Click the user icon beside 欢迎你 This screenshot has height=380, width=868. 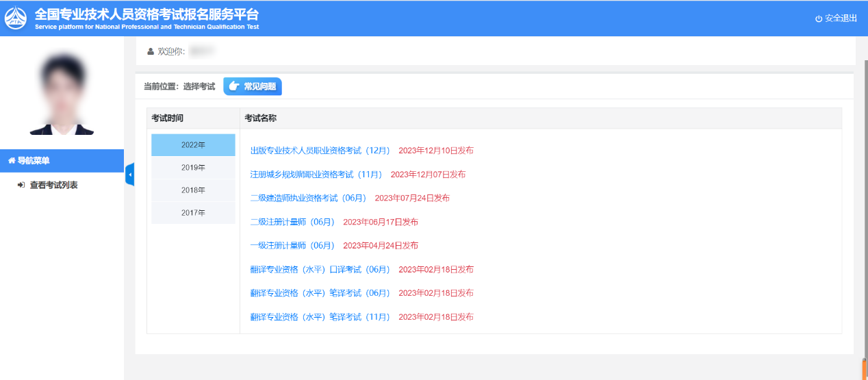coord(151,51)
